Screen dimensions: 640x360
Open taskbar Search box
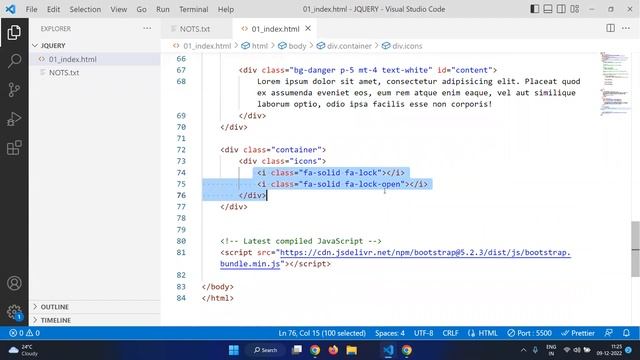(265, 350)
